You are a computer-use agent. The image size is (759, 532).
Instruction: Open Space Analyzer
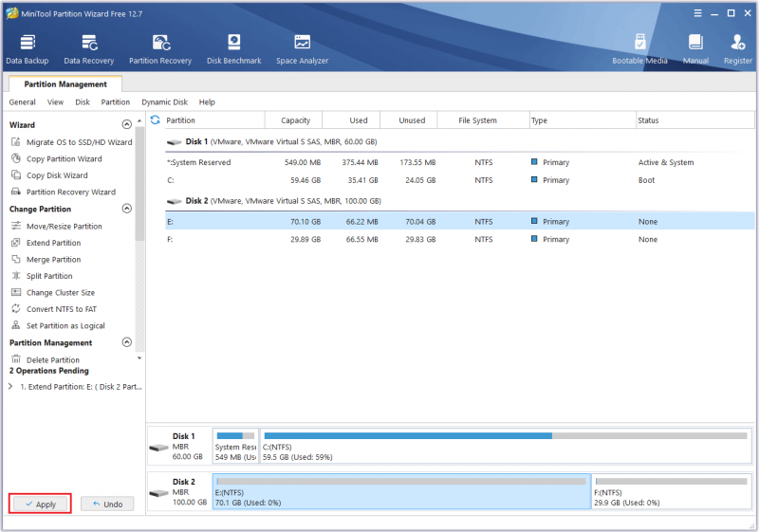(x=302, y=49)
